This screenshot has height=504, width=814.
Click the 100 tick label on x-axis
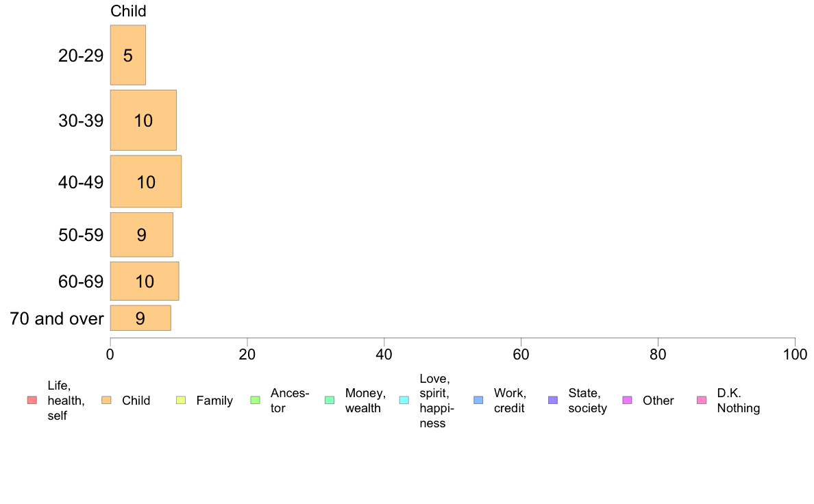(x=795, y=355)
